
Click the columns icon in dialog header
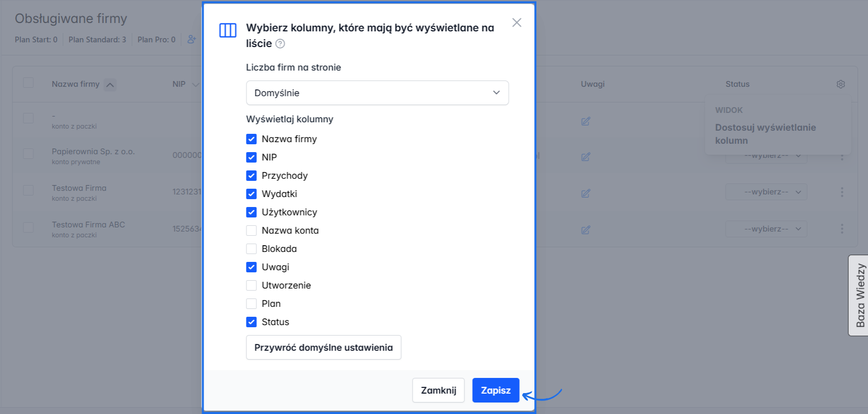228,30
